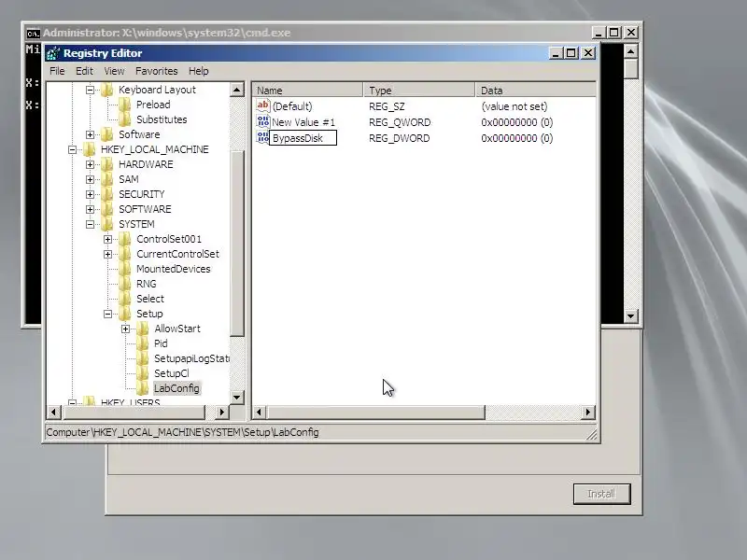Screen dimensions: 747x560
Task: Open the Help menu
Action: 199,71
